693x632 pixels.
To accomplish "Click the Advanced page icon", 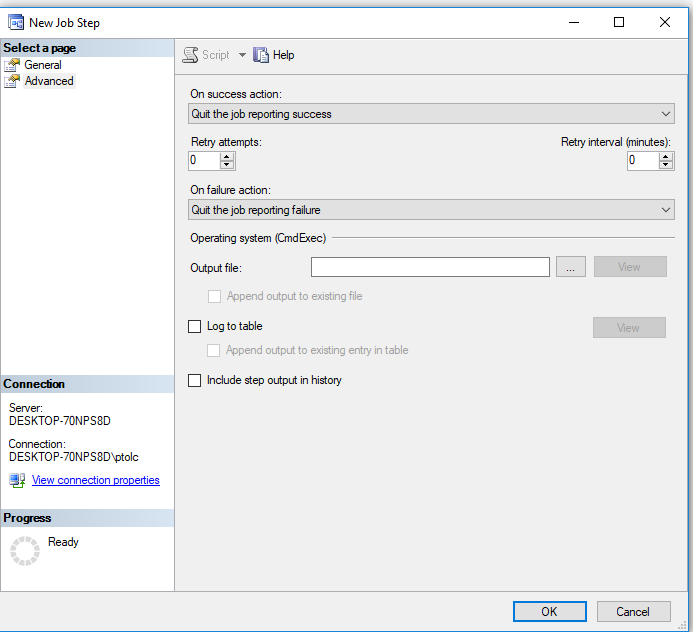I will coord(12,81).
